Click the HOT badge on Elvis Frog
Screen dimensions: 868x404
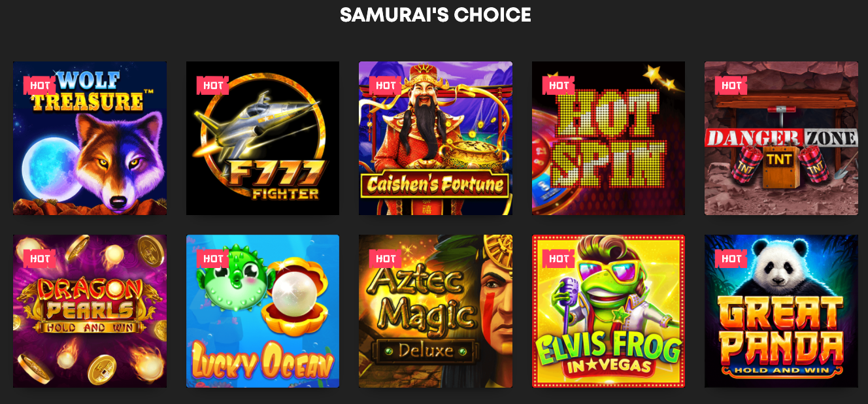click(558, 259)
